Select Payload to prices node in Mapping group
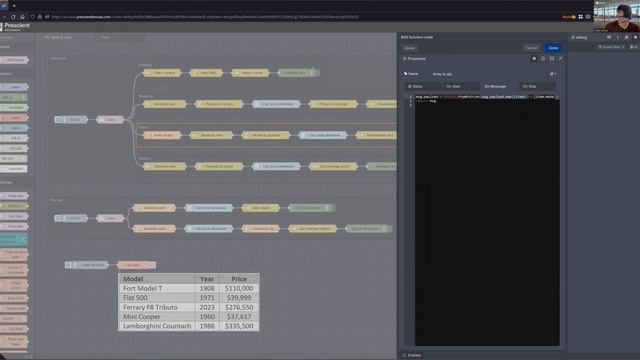 (x=219, y=104)
